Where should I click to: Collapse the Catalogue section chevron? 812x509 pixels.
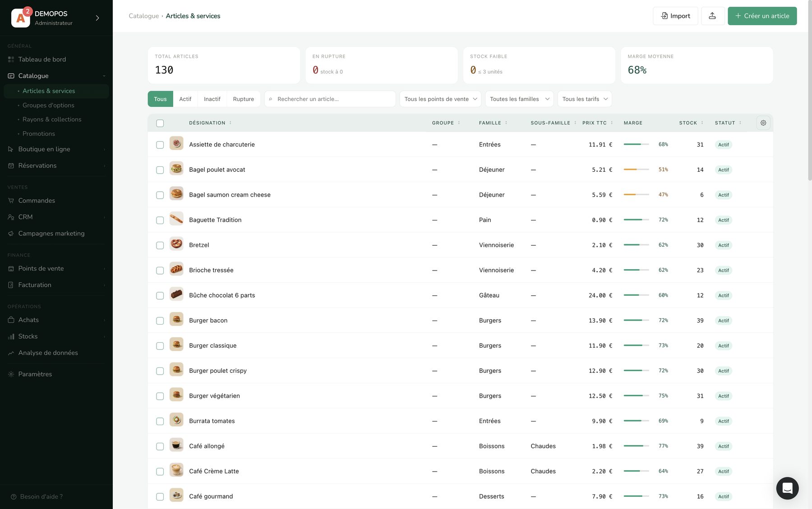pos(104,76)
